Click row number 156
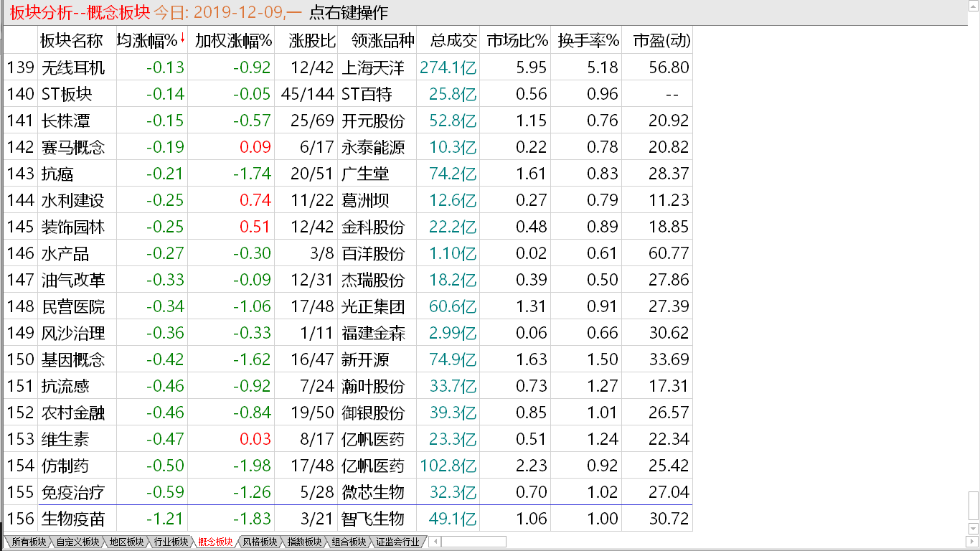Viewport: 980px width, 551px height. pos(20,519)
